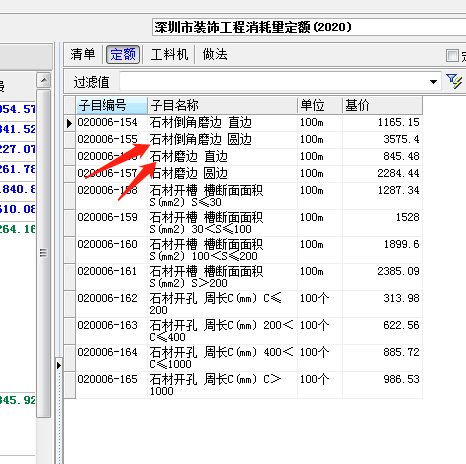Switch to the 定额 tab

click(123, 54)
